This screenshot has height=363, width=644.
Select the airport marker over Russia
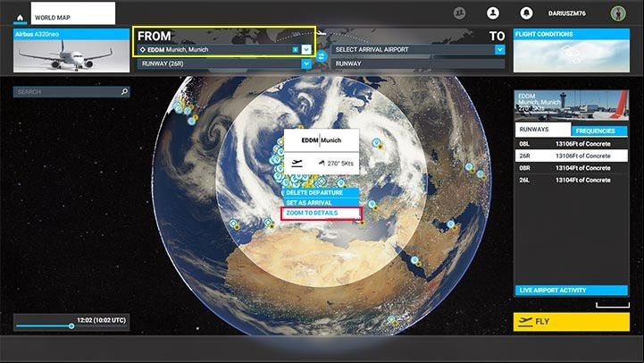point(376,143)
